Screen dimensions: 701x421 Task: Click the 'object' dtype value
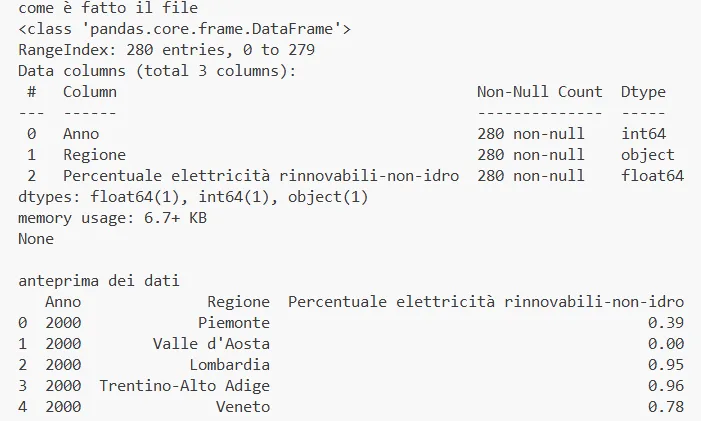coord(647,155)
